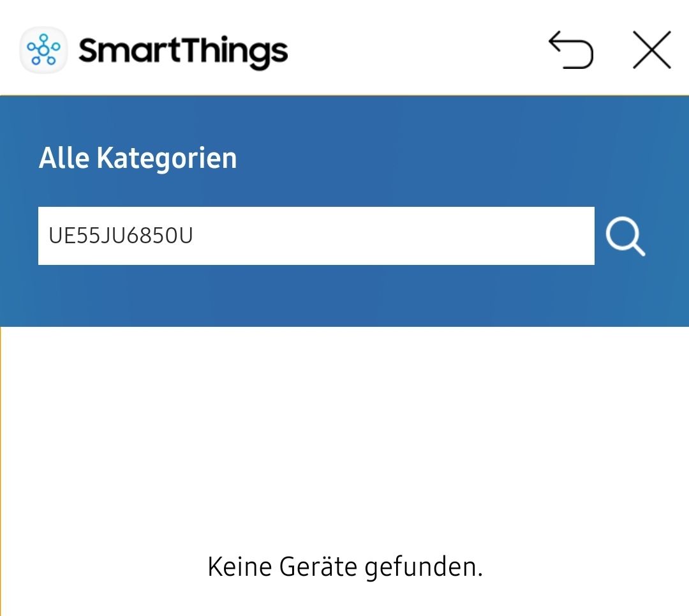Click the 'Alle Kategorien' heading
Screen dimensions: 689x616
point(138,158)
